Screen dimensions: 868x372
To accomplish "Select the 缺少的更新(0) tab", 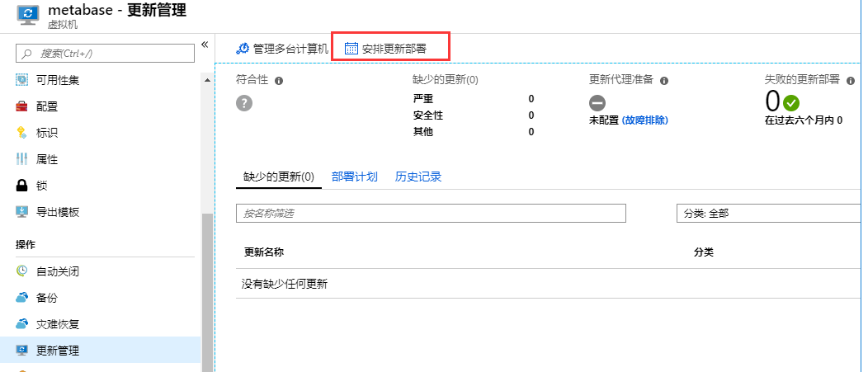I will 279,177.
